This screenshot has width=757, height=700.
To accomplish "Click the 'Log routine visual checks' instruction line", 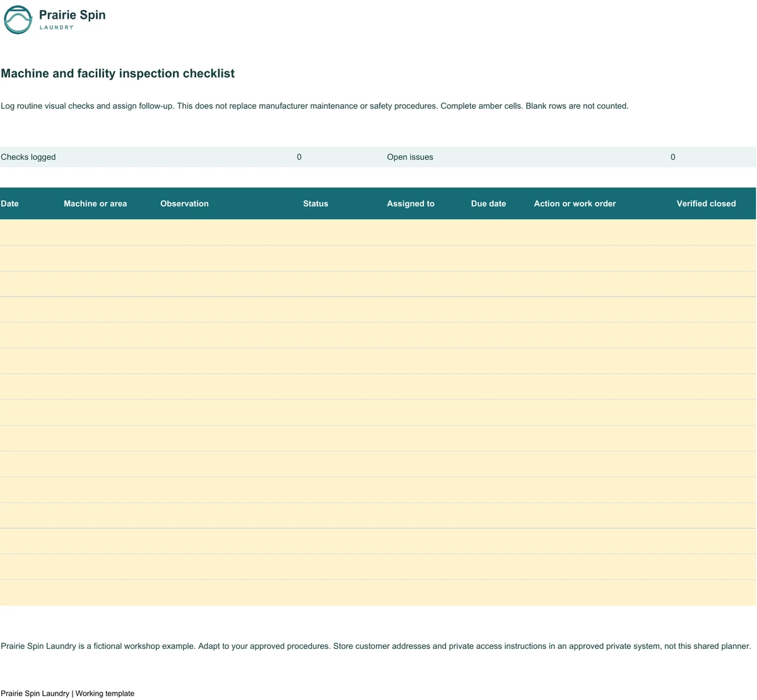I will point(315,106).
